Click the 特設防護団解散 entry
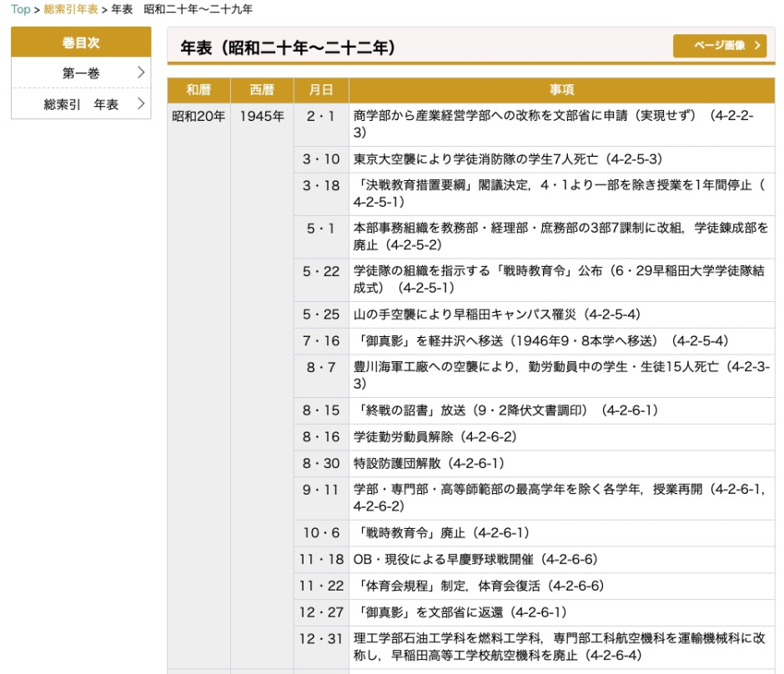Screen dimensions: 784x674 coord(562,464)
